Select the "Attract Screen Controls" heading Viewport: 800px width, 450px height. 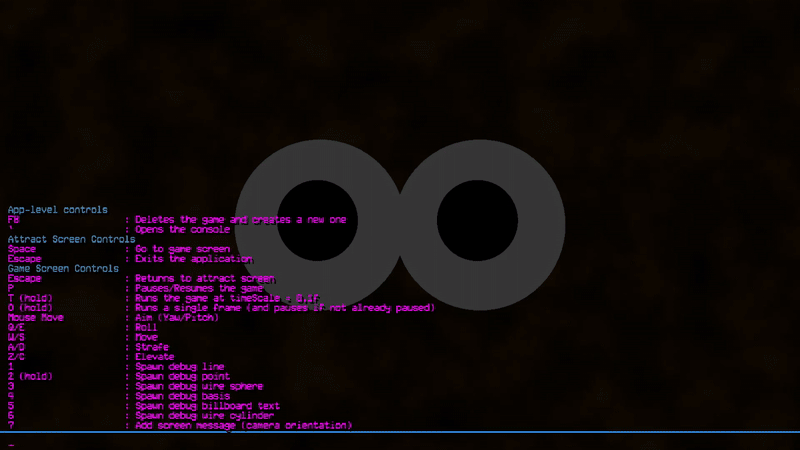pos(71,239)
